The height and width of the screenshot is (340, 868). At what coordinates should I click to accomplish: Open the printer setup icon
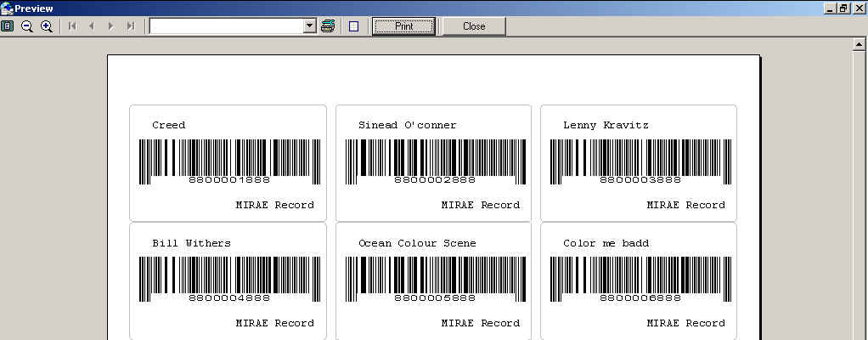[328, 26]
